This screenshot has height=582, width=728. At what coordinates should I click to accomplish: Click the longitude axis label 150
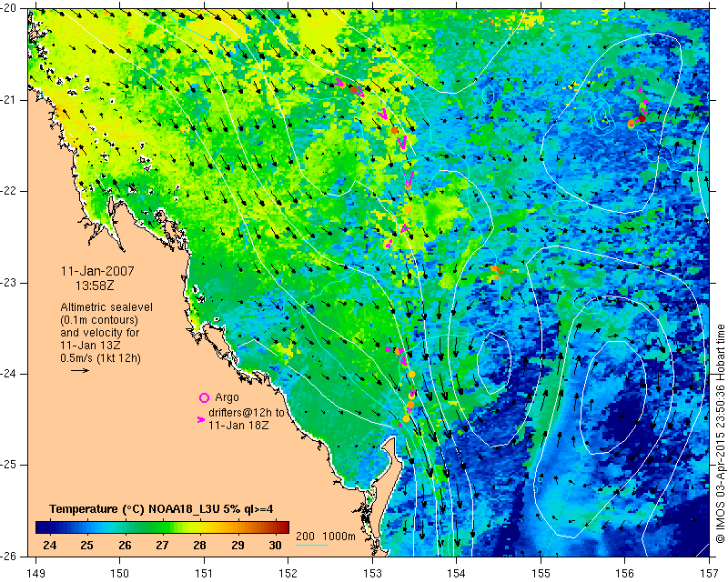click(x=120, y=574)
